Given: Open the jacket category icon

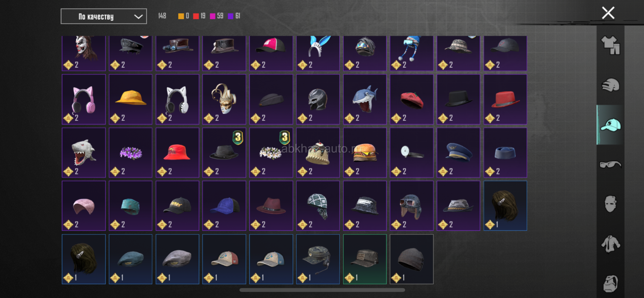Looking at the screenshot, I should (x=610, y=244).
